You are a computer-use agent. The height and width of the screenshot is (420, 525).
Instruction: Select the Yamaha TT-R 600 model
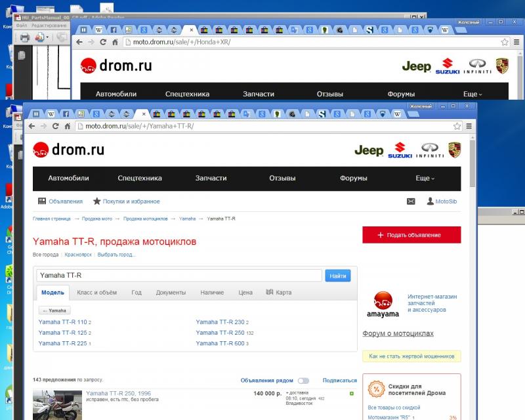click(222, 343)
